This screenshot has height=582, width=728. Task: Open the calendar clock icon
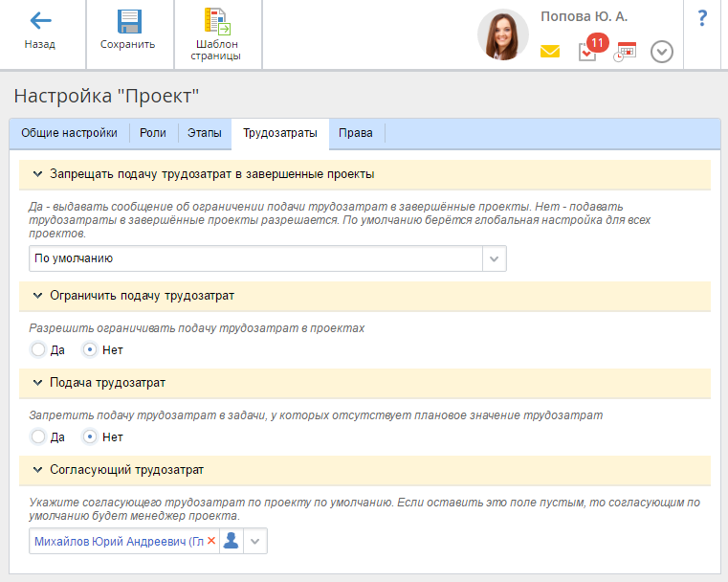click(x=625, y=52)
